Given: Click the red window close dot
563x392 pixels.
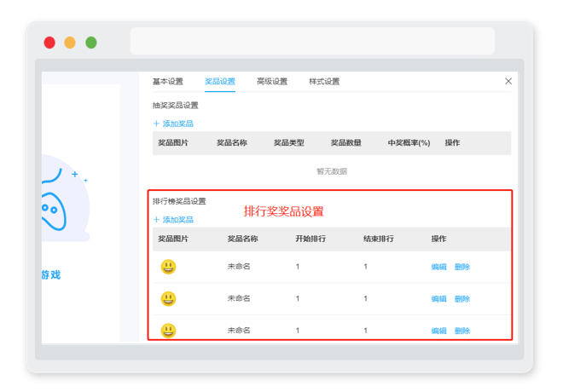Looking at the screenshot, I should tap(49, 43).
